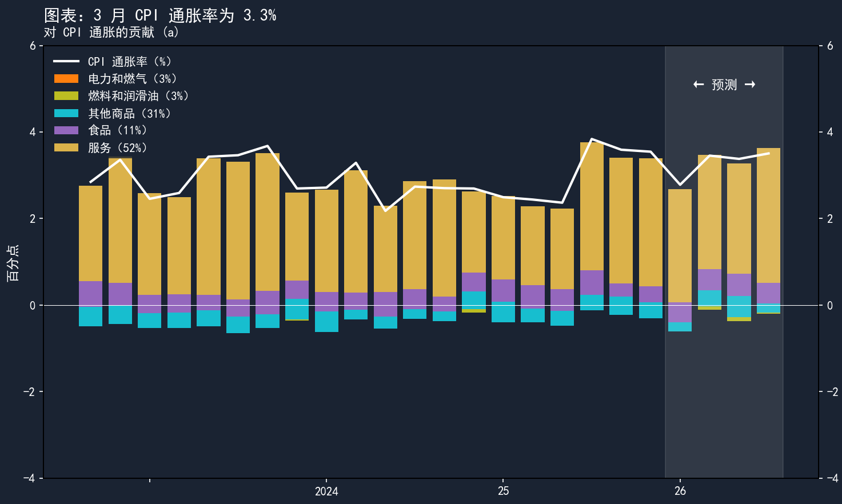Image resolution: width=842 pixels, height=504 pixels.
Task: Click the right arrow beside 预测 label
Action: click(x=751, y=84)
